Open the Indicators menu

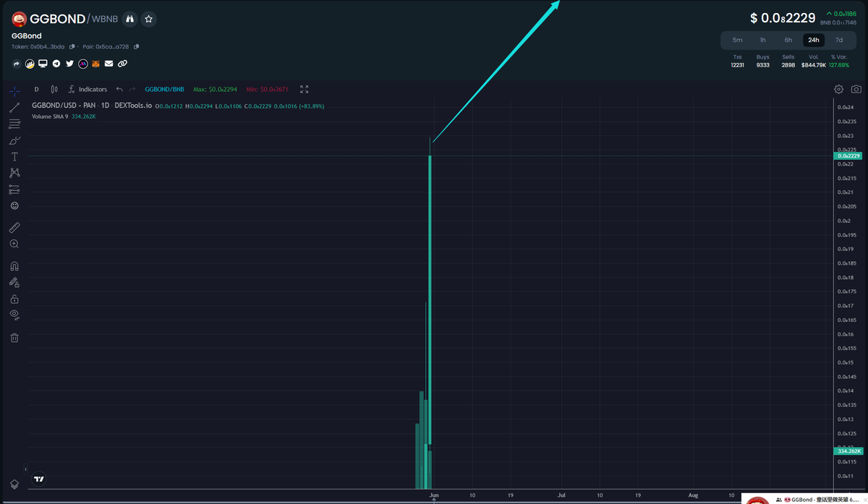tap(88, 90)
